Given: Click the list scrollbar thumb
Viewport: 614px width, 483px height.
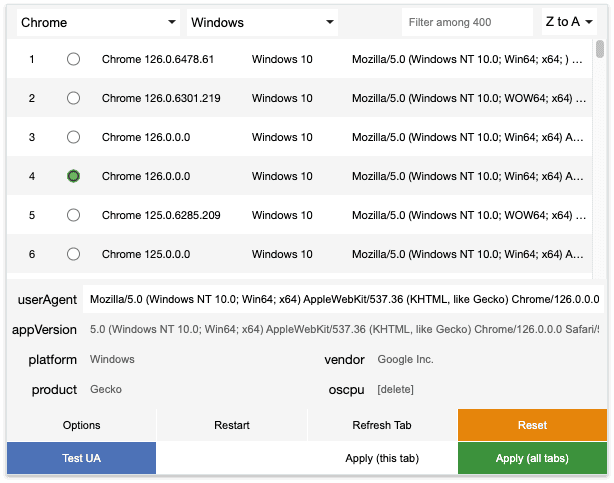Looking at the screenshot, I should tap(600, 49).
